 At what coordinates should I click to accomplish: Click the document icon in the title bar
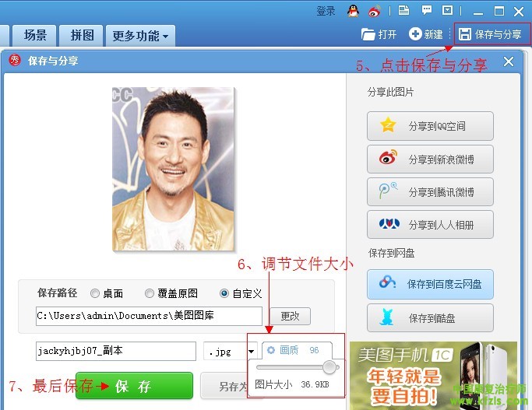pos(403,11)
